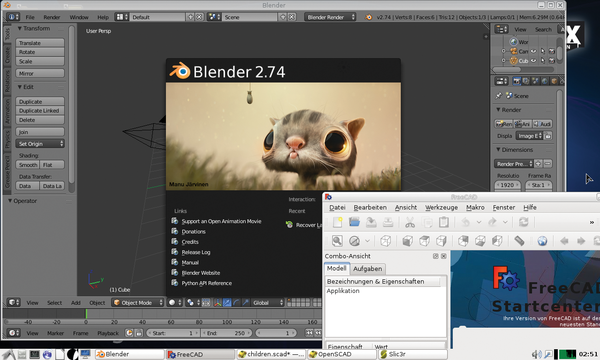The width and height of the screenshot is (600, 360).
Task: Open the Render menu in Blender top bar
Action: pyautogui.click(x=52, y=17)
